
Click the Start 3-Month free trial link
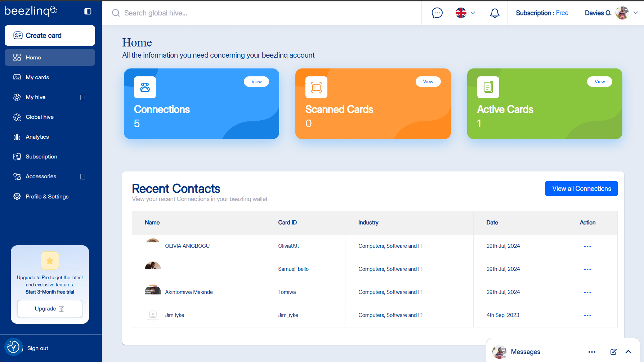click(50, 292)
